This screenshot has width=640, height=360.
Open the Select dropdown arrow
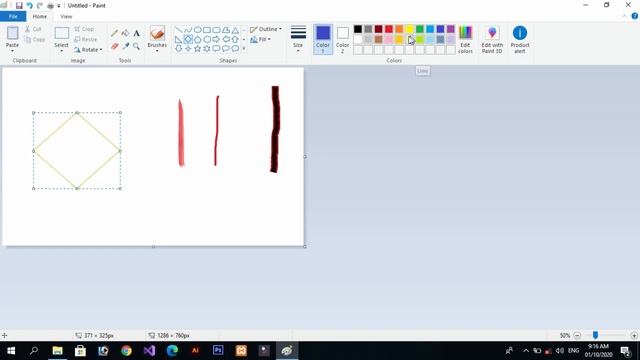click(61, 51)
